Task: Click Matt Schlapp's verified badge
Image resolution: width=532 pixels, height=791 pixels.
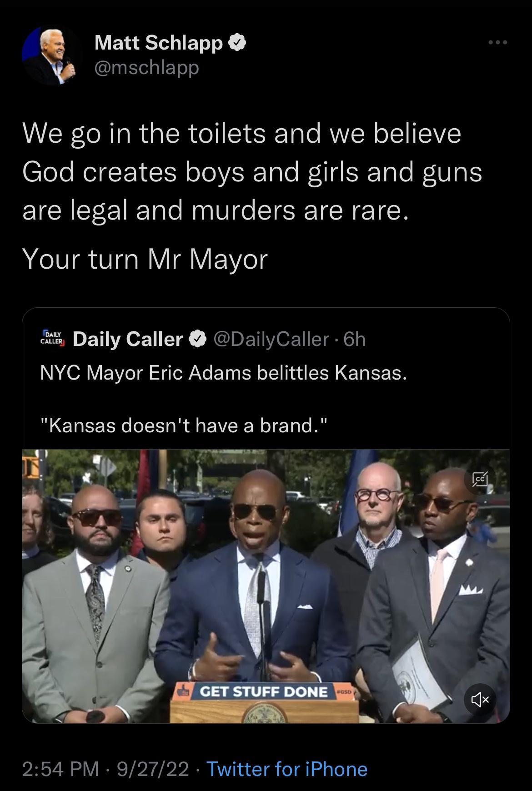Action: (237, 42)
